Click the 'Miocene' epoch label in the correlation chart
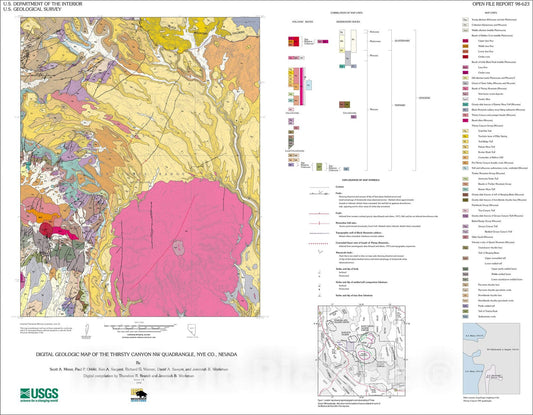The width and height of the screenshot is (533, 415). click(374, 109)
